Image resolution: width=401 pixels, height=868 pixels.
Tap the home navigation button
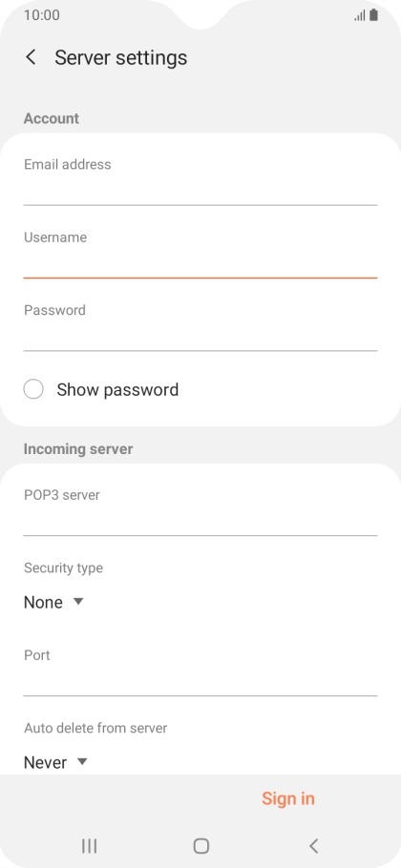(x=201, y=845)
